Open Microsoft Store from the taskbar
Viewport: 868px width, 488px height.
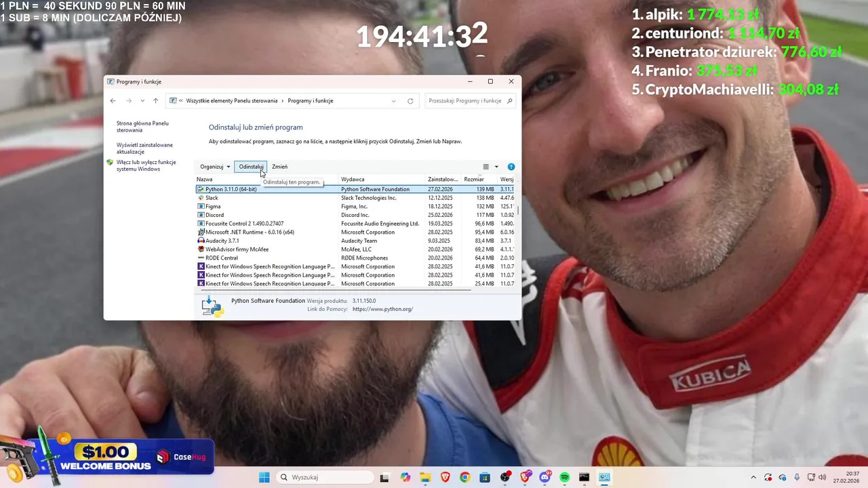click(485, 477)
